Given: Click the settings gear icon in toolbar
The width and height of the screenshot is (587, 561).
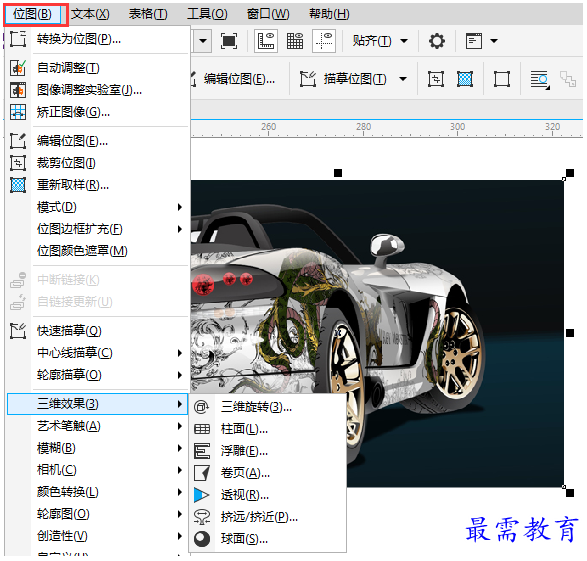Looking at the screenshot, I should 437,41.
